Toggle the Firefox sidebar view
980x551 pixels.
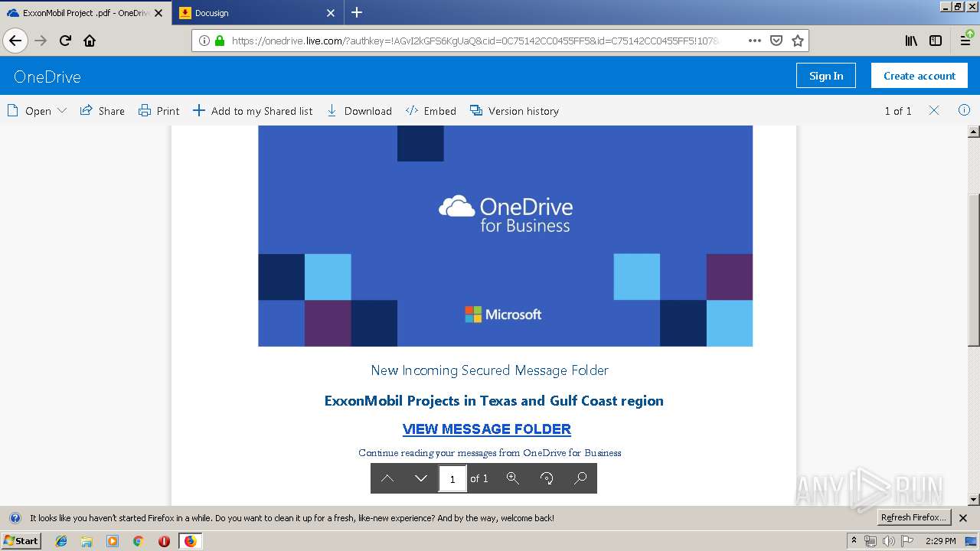click(x=936, y=41)
